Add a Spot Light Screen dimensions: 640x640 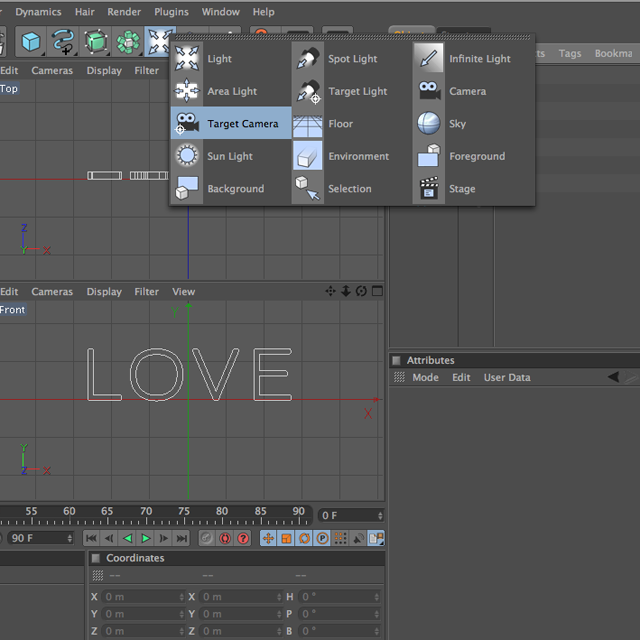(351, 58)
